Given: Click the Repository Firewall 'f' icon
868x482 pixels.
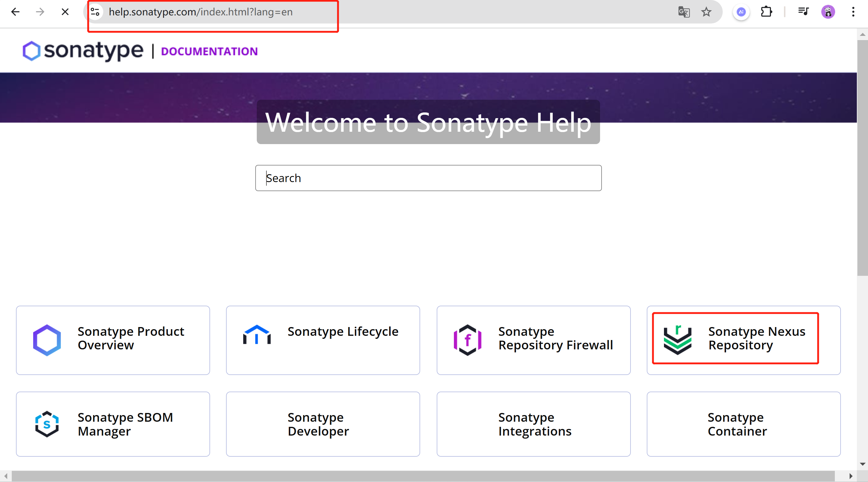Looking at the screenshot, I should [467, 340].
